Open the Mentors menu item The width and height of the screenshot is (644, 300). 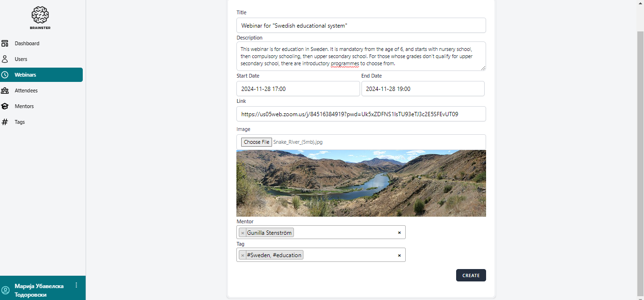(24, 106)
